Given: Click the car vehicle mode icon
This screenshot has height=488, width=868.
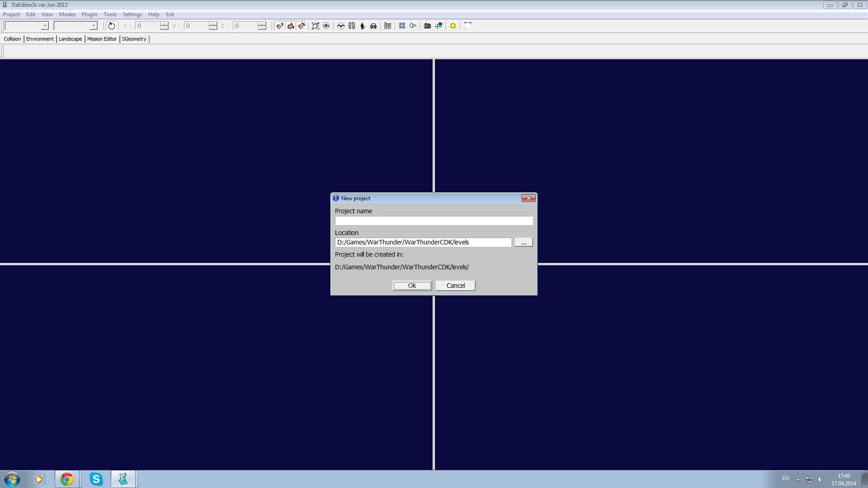Looking at the screenshot, I should [x=373, y=26].
